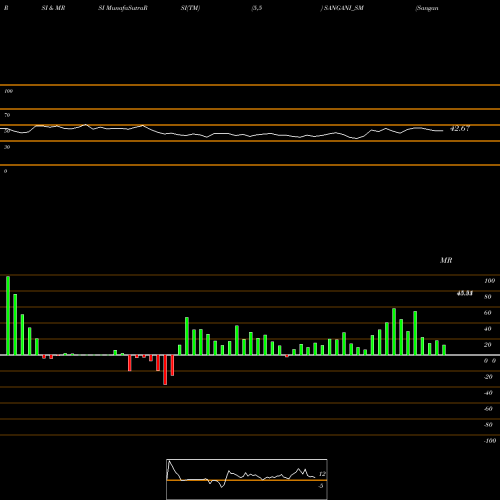Open the mini overview chart thumbnail at the bottom

[x=247, y=479]
